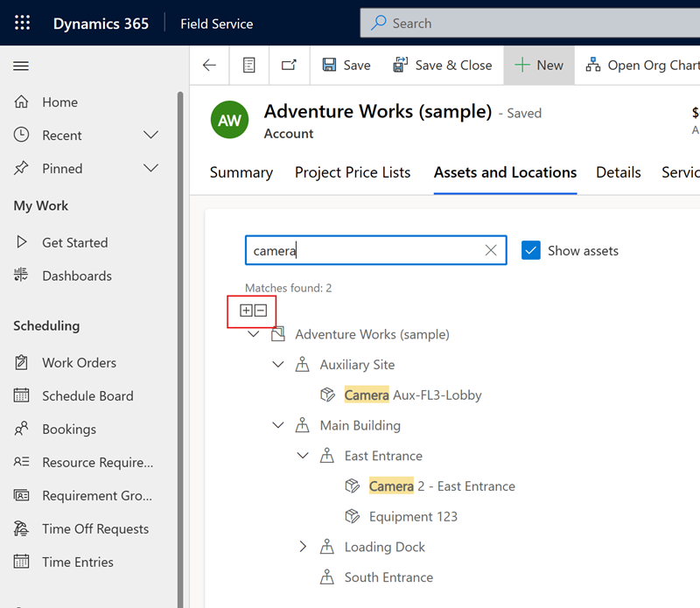The height and width of the screenshot is (608, 700).
Task: Switch to the Summary tab
Action: click(241, 172)
